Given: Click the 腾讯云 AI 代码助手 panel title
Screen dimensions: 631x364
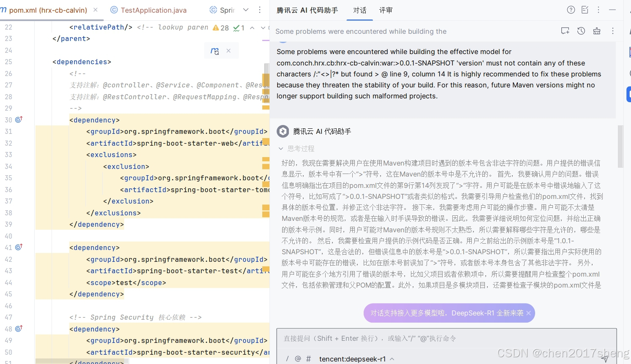Looking at the screenshot, I should pyautogui.click(x=307, y=10).
